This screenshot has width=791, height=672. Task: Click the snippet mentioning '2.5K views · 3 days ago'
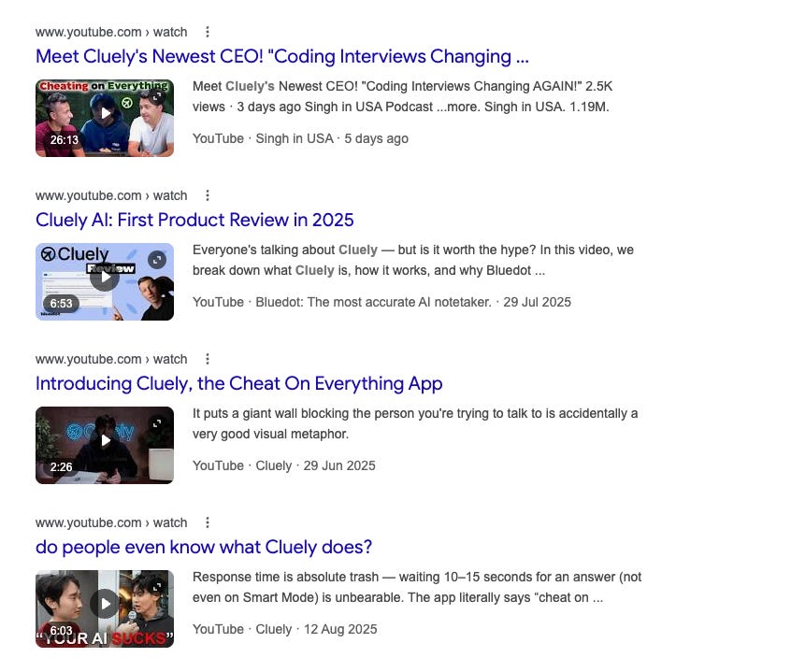click(403, 97)
